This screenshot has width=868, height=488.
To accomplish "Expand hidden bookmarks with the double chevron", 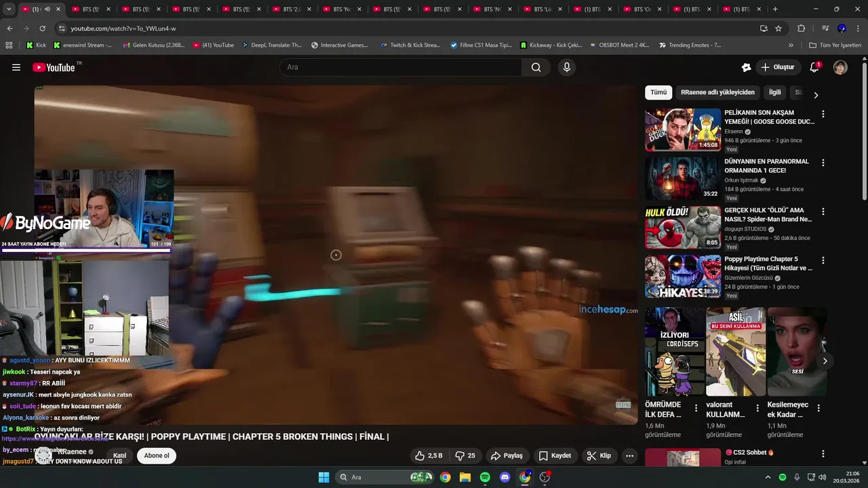I will [791, 45].
